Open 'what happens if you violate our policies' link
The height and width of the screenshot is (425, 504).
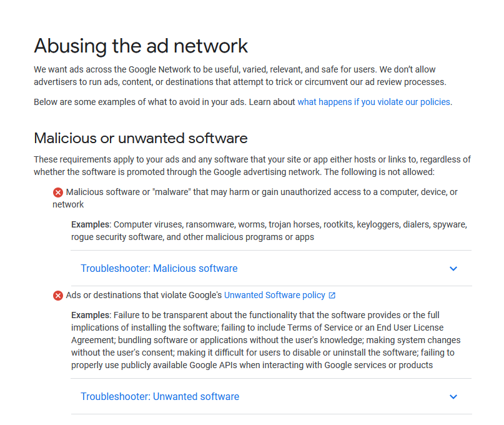373,102
